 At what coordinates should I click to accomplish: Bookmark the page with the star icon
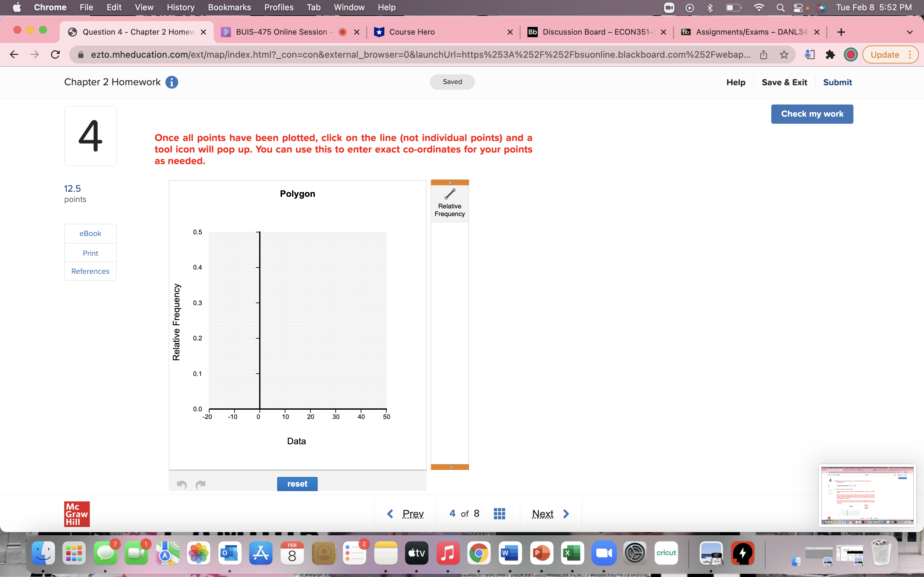(x=784, y=54)
